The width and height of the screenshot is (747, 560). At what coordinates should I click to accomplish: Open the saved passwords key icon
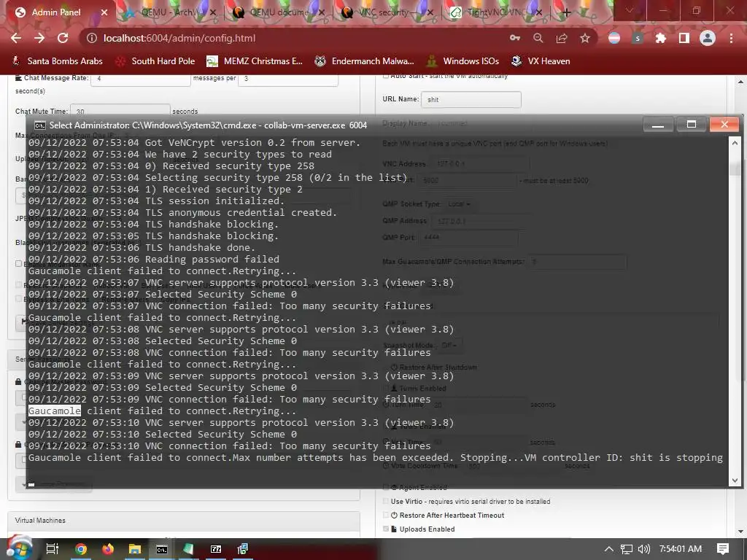515,38
